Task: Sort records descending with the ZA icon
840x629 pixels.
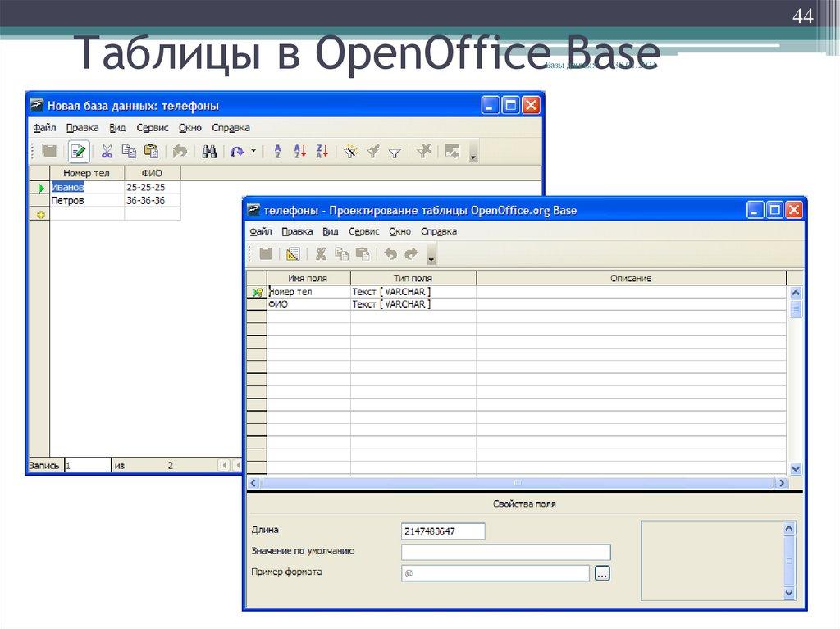Action: point(322,152)
